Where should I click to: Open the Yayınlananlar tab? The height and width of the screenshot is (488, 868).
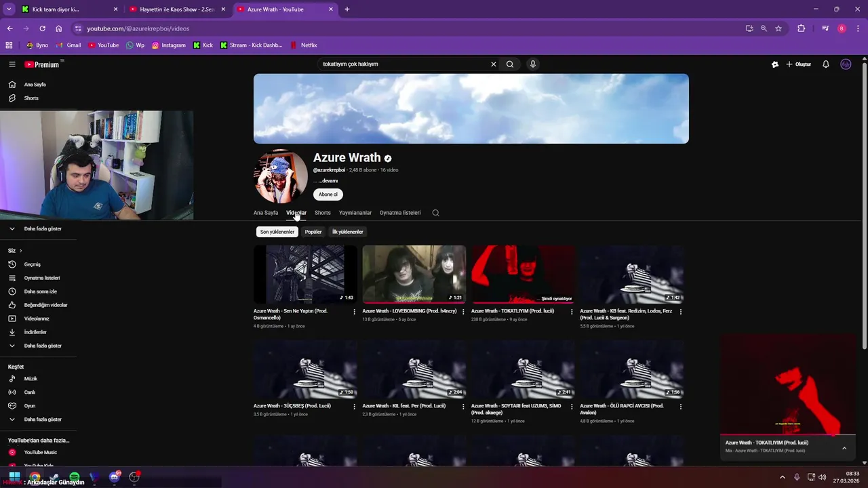(355, 213)
